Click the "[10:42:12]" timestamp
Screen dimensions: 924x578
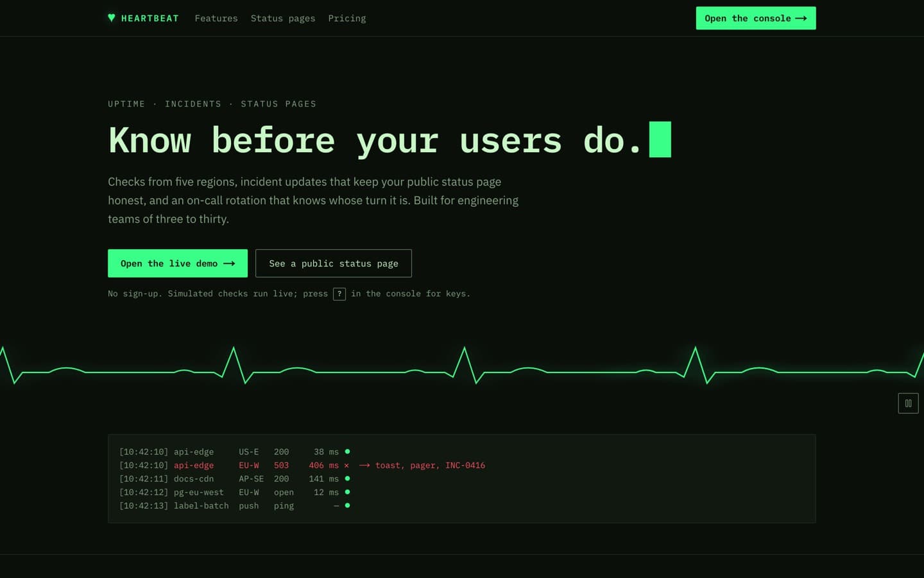(144, 493)
